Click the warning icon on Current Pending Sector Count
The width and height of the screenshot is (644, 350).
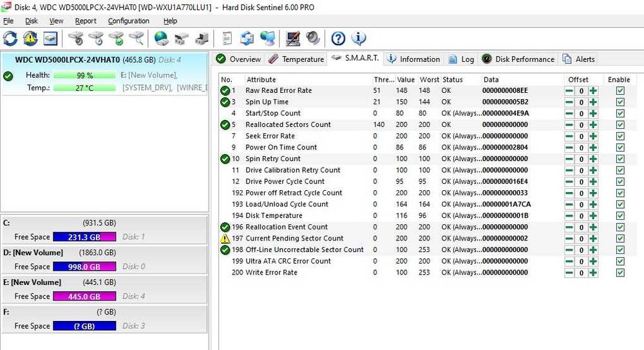coord(225,238)
